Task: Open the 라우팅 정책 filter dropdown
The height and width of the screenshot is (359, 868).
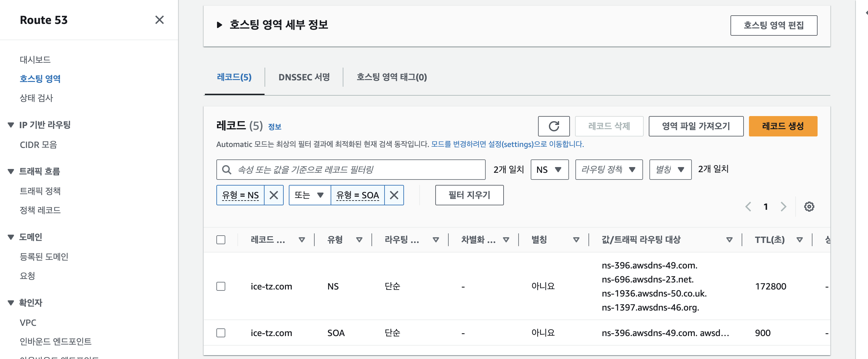Action: tap(609, 169)
